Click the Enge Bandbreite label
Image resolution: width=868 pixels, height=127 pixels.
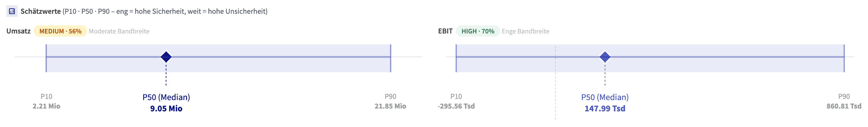525,31
